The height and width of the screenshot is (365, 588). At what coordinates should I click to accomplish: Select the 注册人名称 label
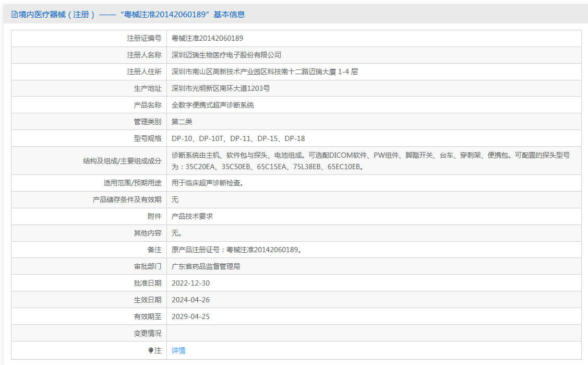144,55
